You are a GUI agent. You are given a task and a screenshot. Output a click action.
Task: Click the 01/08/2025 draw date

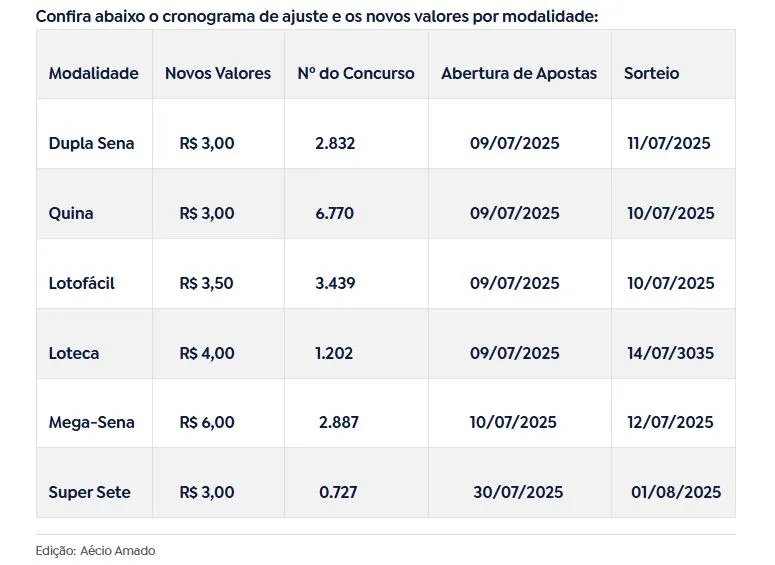click(676, 492)
